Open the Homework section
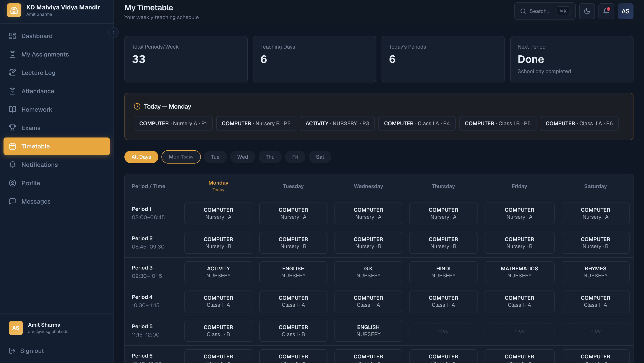Viewport: 644px width, 363px height. coord(57,109)
